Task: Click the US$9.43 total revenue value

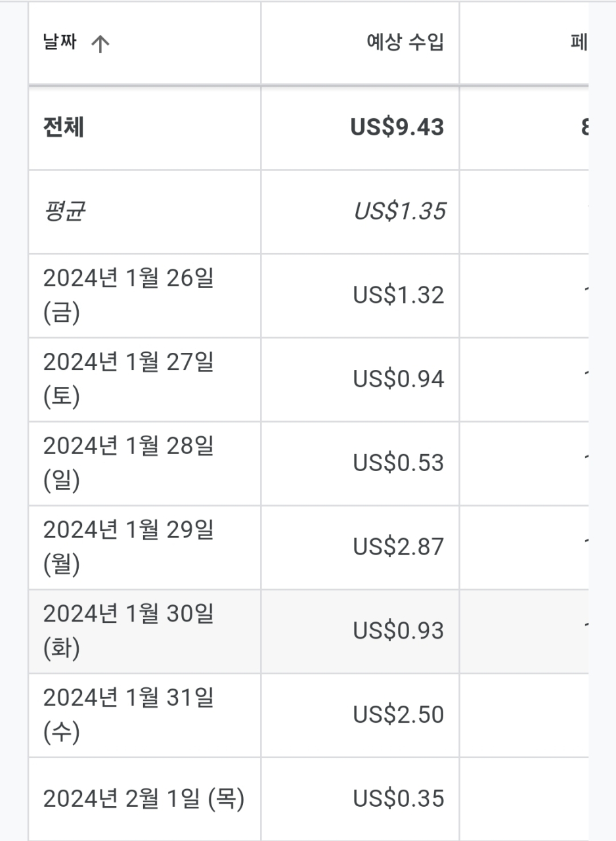Action: click(x=397, y=127)
